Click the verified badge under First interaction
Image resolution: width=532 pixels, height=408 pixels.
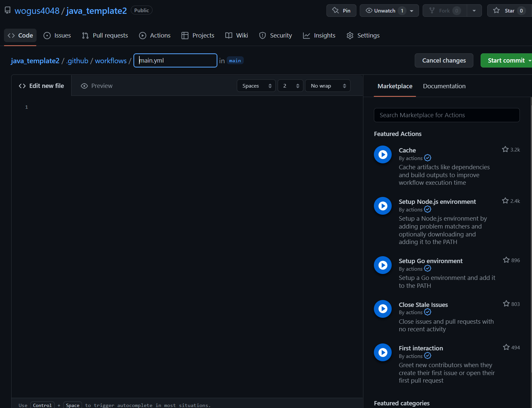(x=428, y=356)
